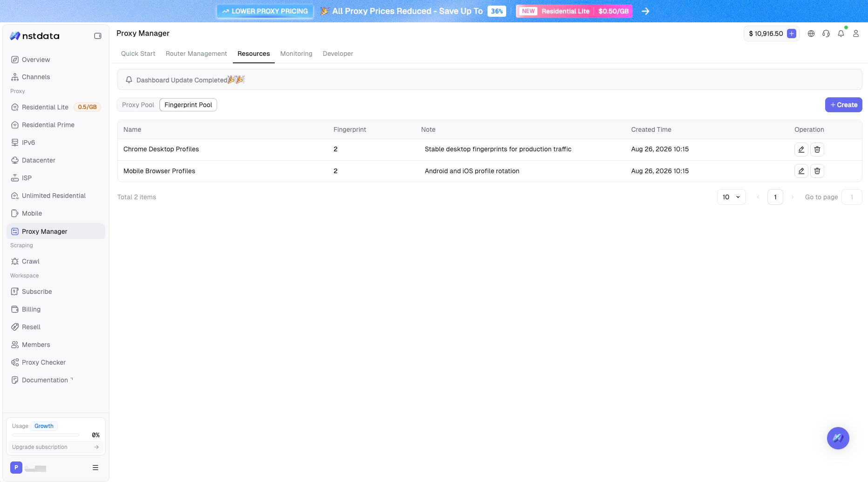The height and width of the screenshot is (482, 868).
Task: Click the Go to page input
Action: [x=852, y=197]
